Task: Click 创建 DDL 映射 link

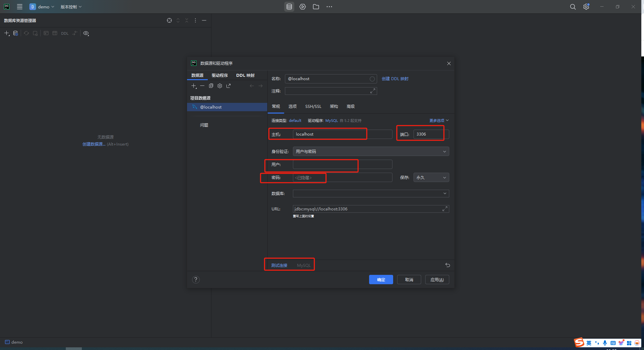Action: [395, 79]
